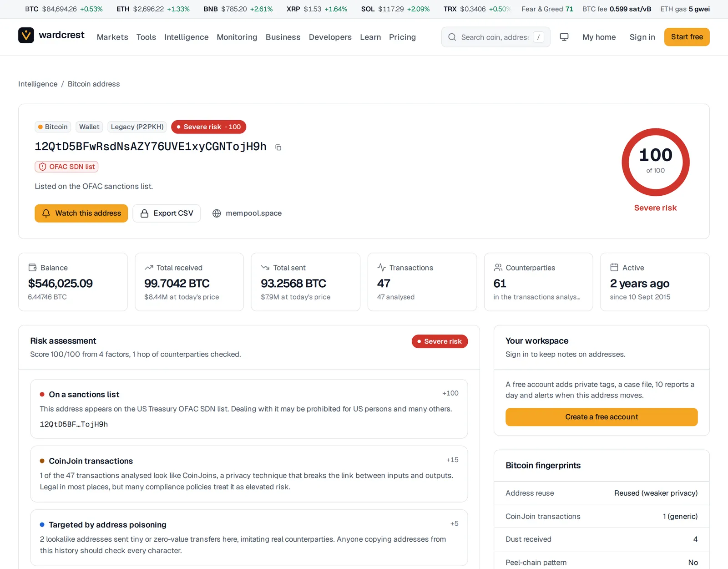Viewport: 728px width, 569px height.
Task: Click the +100 score on sanctions factor
Action: click(450, 393)
